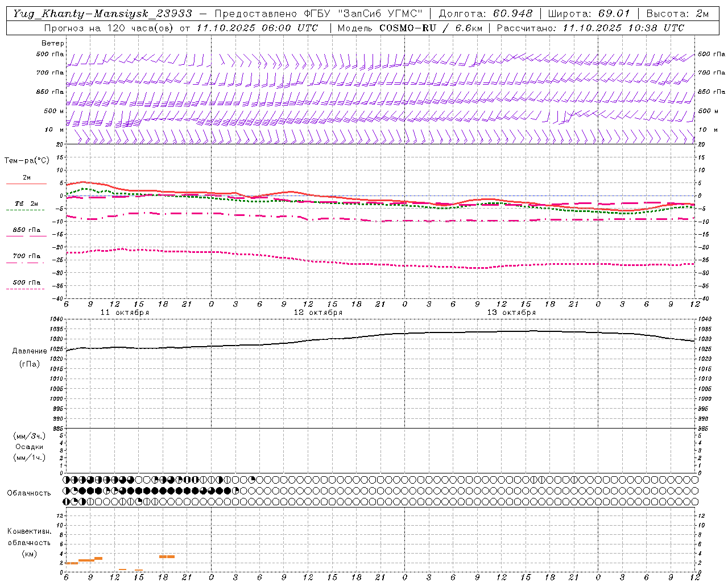
Task: Click the Давление panel label
Action: click(x=30, y=351)
